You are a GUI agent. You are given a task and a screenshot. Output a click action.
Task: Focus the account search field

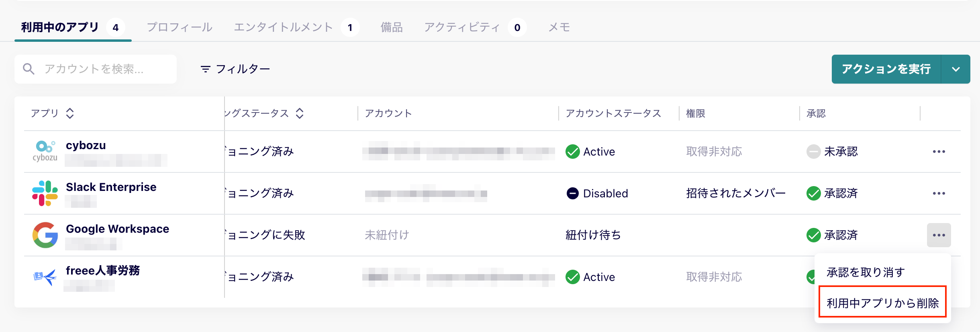(x=96, y=69)
